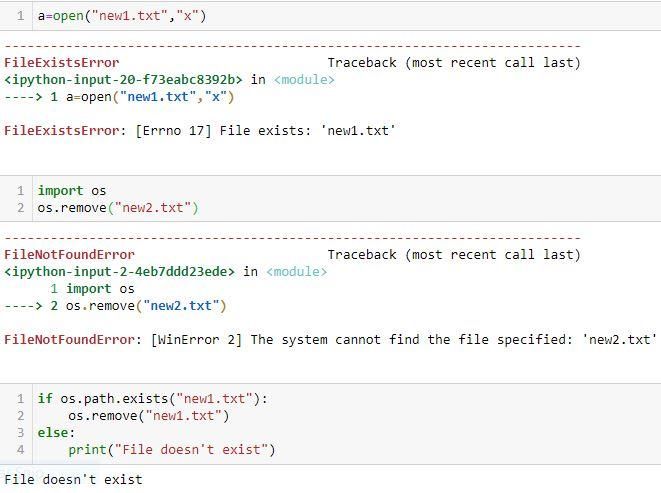Click the WinError 2 error message text
The width and height of the screenshot is (661, 493).
click(x=403, y=339)
